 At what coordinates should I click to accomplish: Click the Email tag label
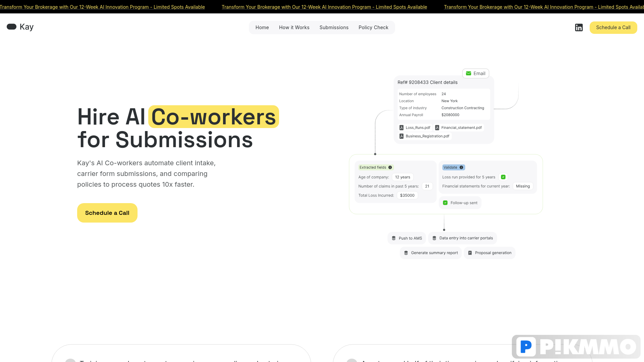[x=479, y=73]
